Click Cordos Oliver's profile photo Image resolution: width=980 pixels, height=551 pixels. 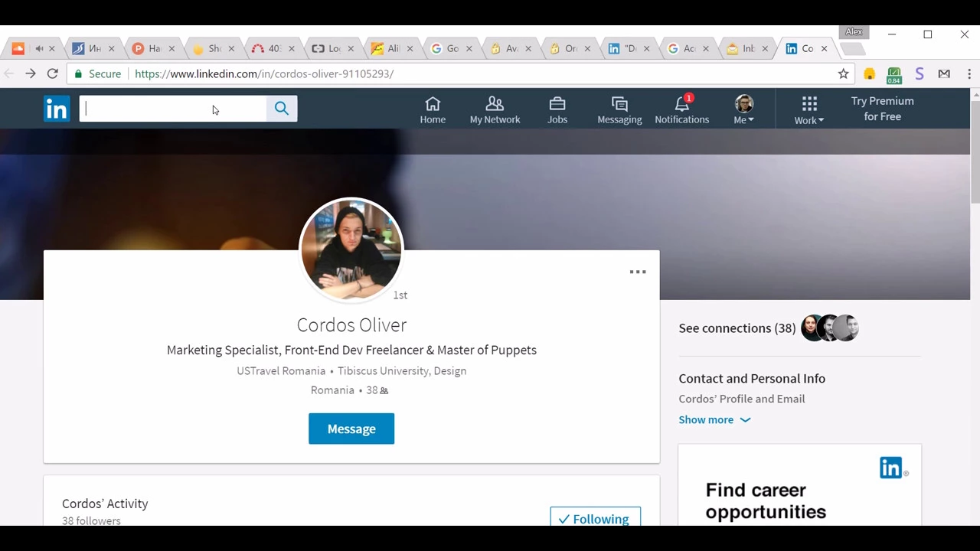click(351, 249)
